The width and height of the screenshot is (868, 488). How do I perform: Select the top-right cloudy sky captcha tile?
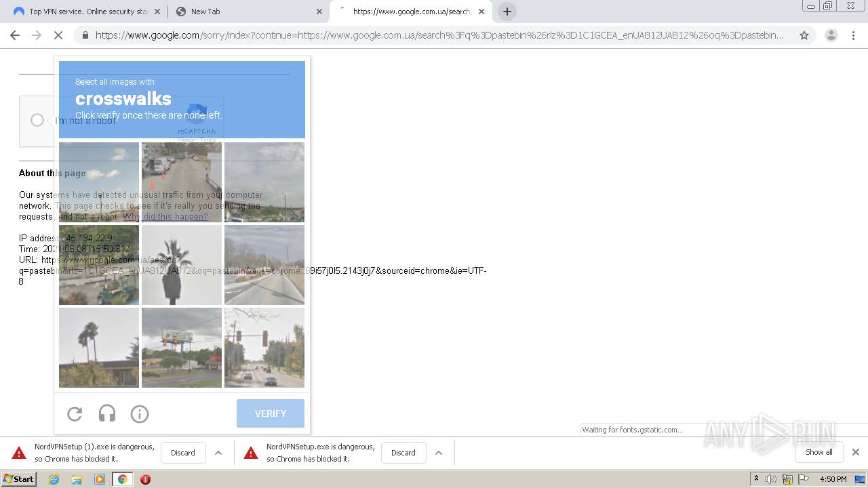264,182
